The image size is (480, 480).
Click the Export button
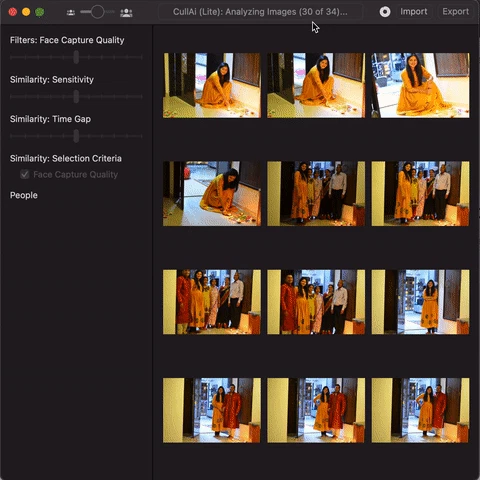[455, 12]
